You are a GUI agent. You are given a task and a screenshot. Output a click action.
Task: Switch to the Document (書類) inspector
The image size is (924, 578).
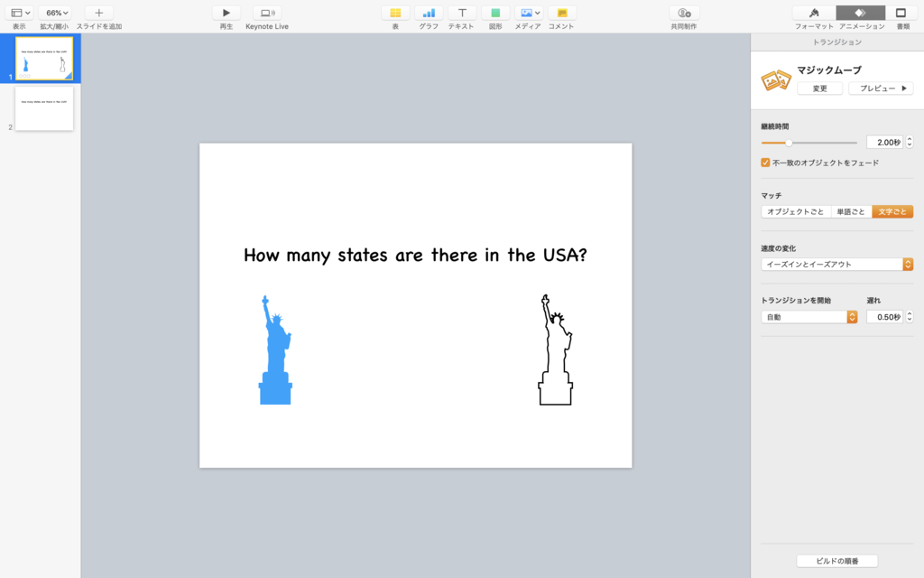(x=901, y=13)
